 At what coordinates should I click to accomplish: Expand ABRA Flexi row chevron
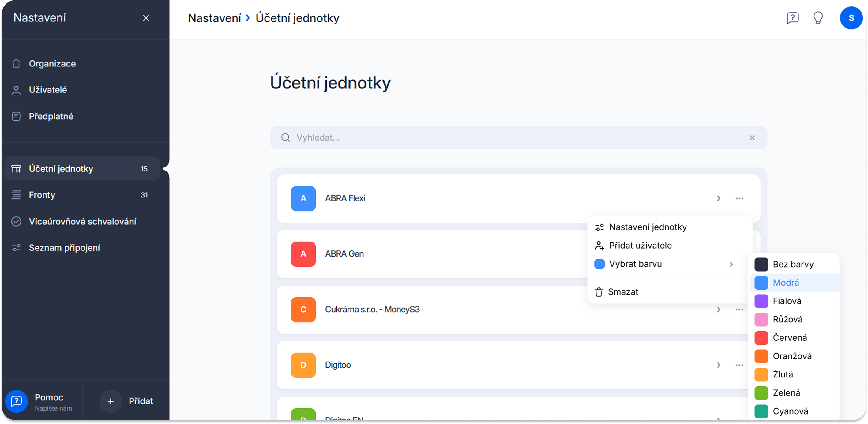click(718, 198)
